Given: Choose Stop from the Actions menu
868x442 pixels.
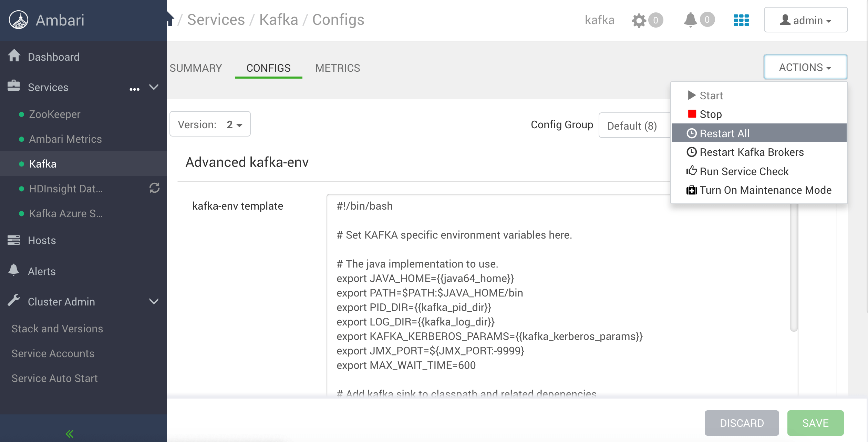Looking at the screenshot, I should point(759,114).
